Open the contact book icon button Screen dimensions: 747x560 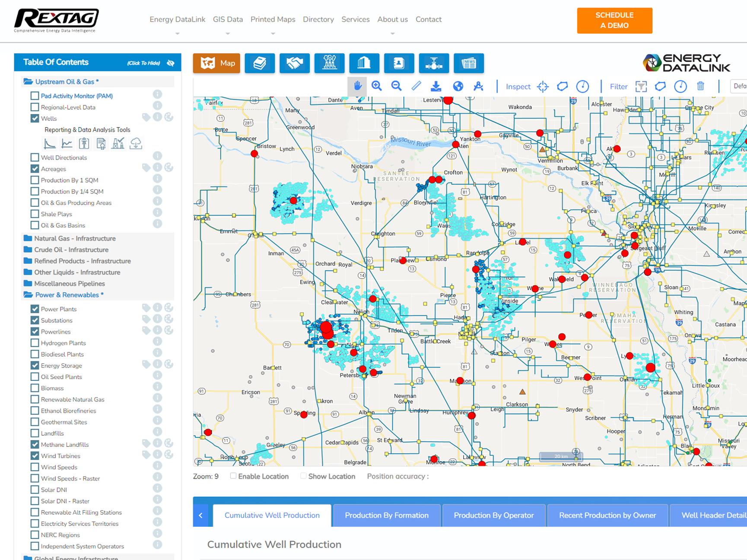tap(399, 63)
